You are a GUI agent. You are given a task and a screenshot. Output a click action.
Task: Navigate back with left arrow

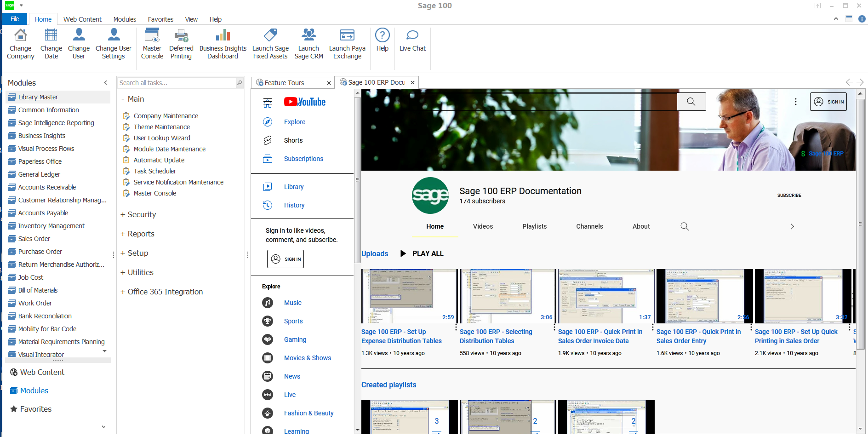click(849, 82)
